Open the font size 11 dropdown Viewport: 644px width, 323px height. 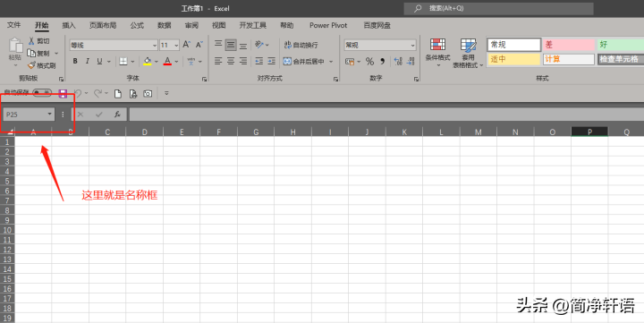[x=176, y=46]
